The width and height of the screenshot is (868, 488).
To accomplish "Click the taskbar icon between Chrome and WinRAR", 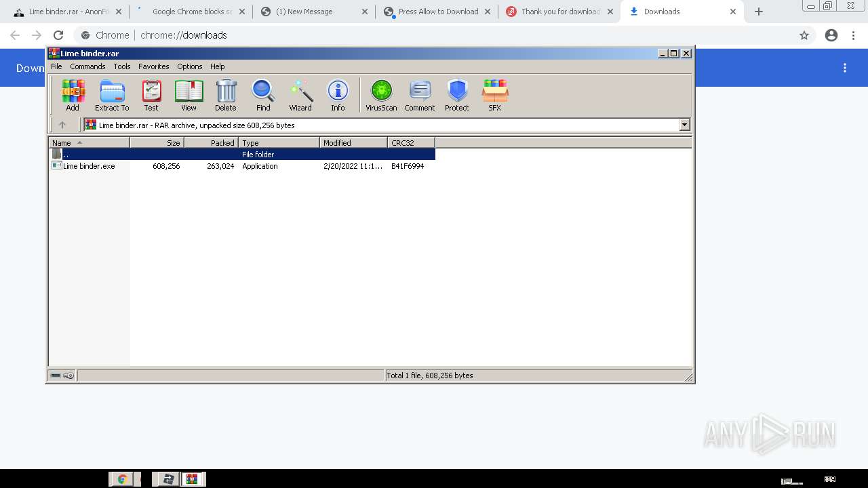I will (x=167, y=479).
